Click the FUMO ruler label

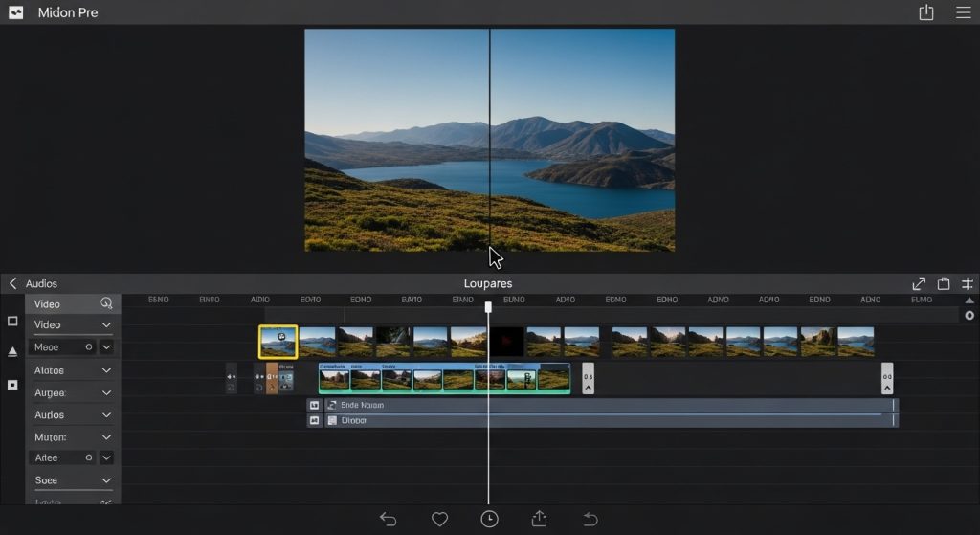(922, 300)
